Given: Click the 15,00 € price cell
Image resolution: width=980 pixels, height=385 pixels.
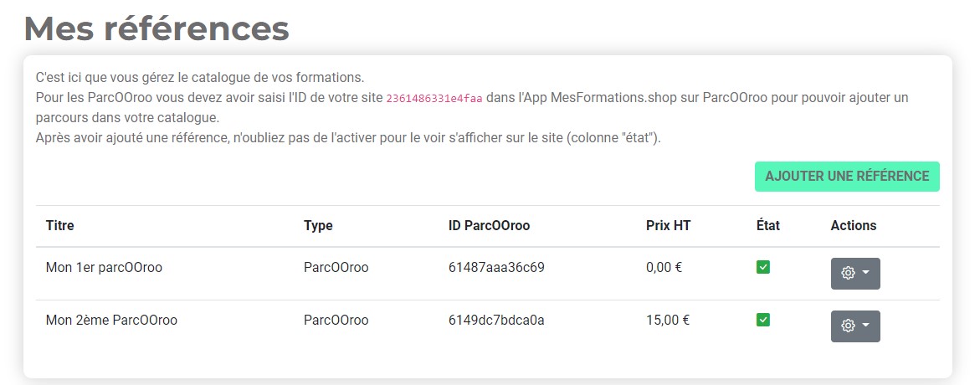Looking at the screenshot, I should coord(668,320).
